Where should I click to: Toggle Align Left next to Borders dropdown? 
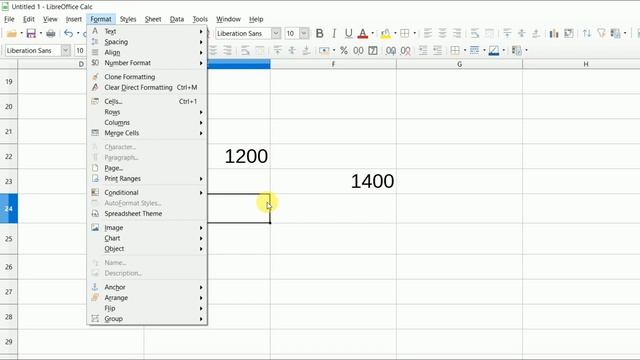[x=428, y=33]
